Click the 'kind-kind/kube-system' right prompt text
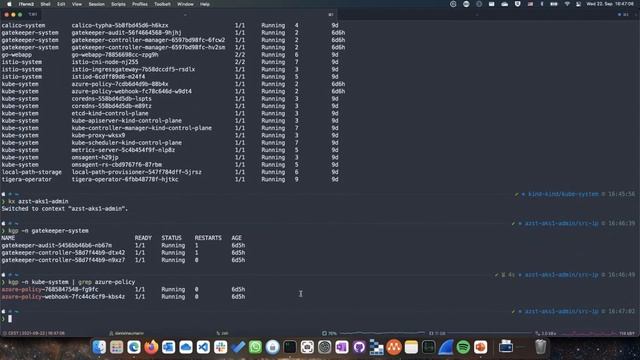The height and width of the screenshot is (360, 640). pos(563,194)
